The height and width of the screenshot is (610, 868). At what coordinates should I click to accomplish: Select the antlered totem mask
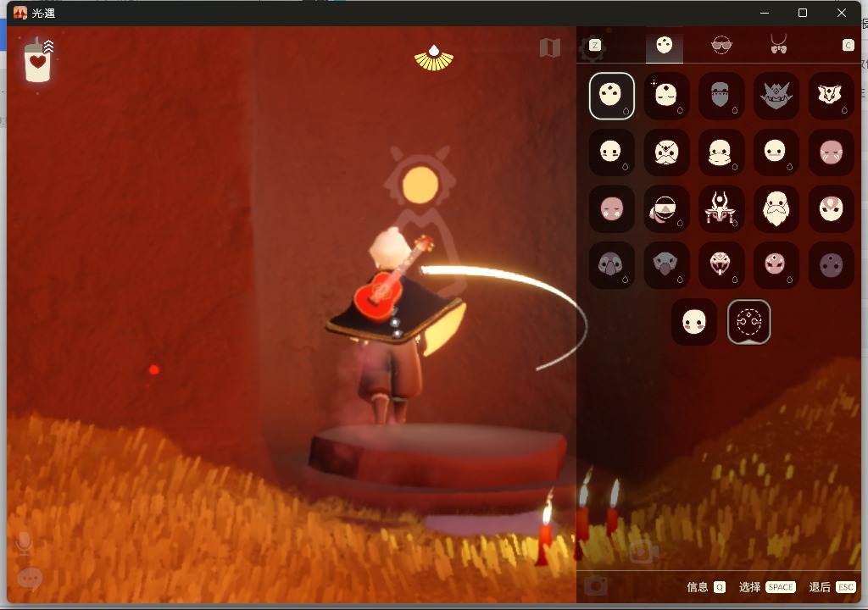(x=721, y=208)
